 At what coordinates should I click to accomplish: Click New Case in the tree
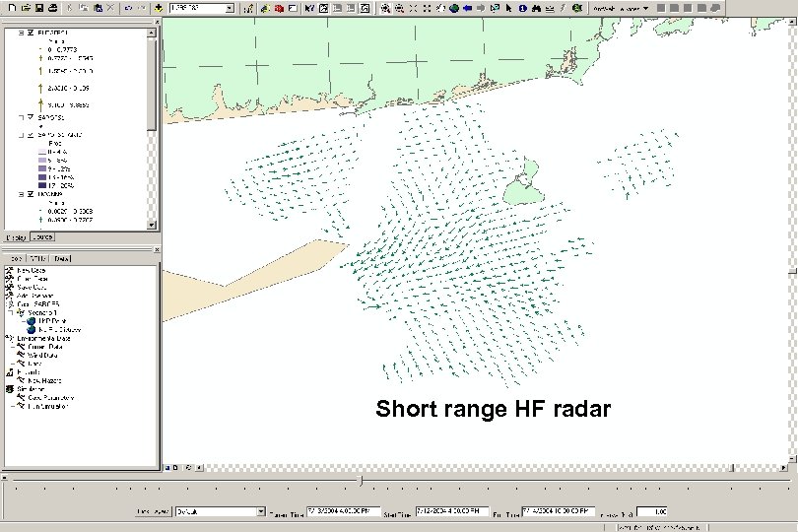point(32,270)
